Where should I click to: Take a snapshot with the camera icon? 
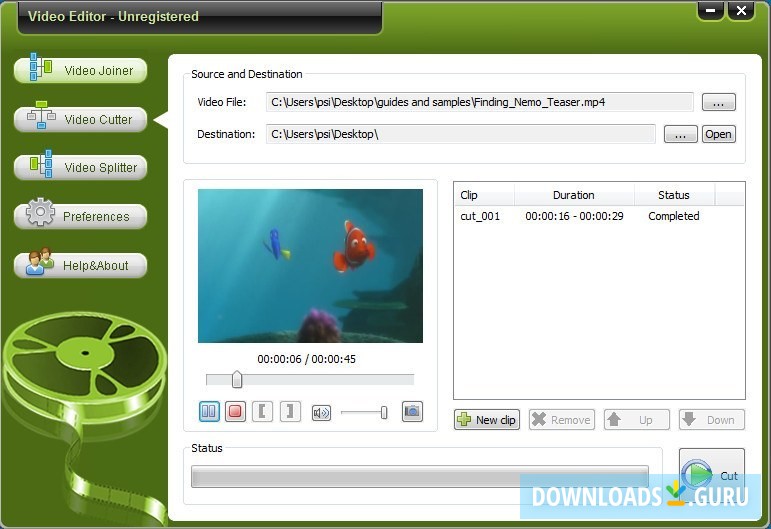412,411
